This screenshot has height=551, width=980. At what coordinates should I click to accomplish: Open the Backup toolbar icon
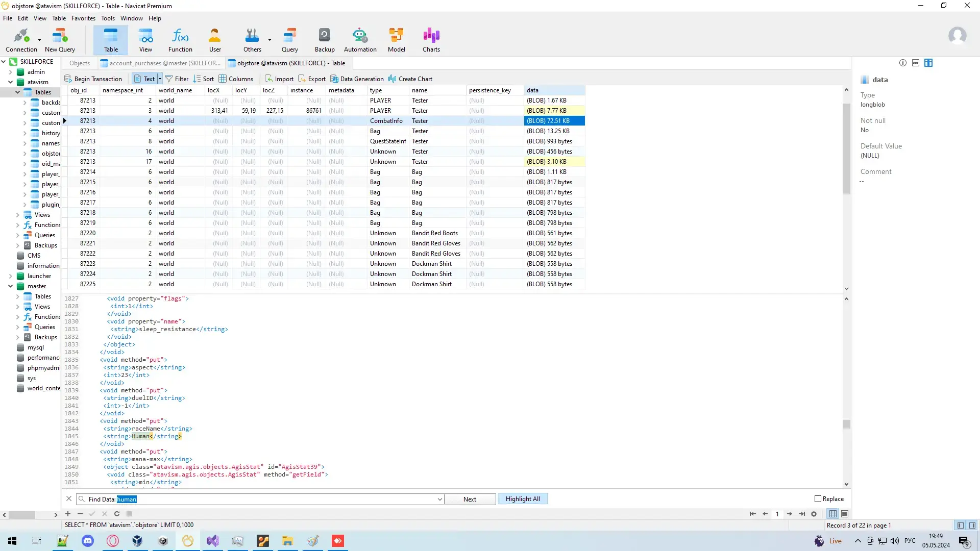click(x=325, y=40)
